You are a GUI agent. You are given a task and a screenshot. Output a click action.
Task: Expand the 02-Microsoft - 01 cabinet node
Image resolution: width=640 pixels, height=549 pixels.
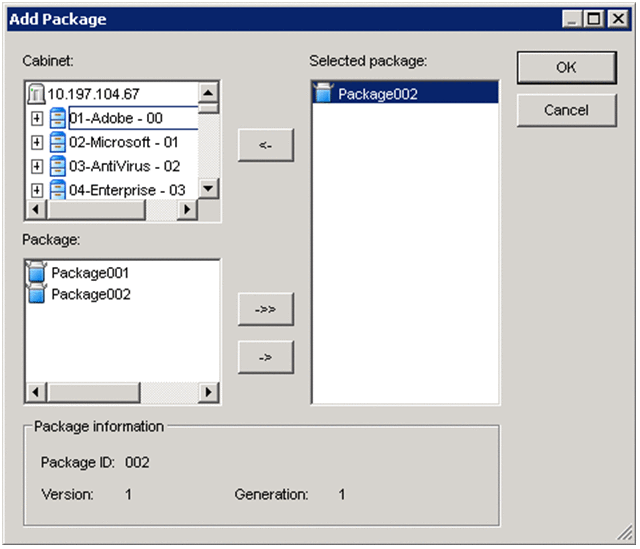click(37, 142)
